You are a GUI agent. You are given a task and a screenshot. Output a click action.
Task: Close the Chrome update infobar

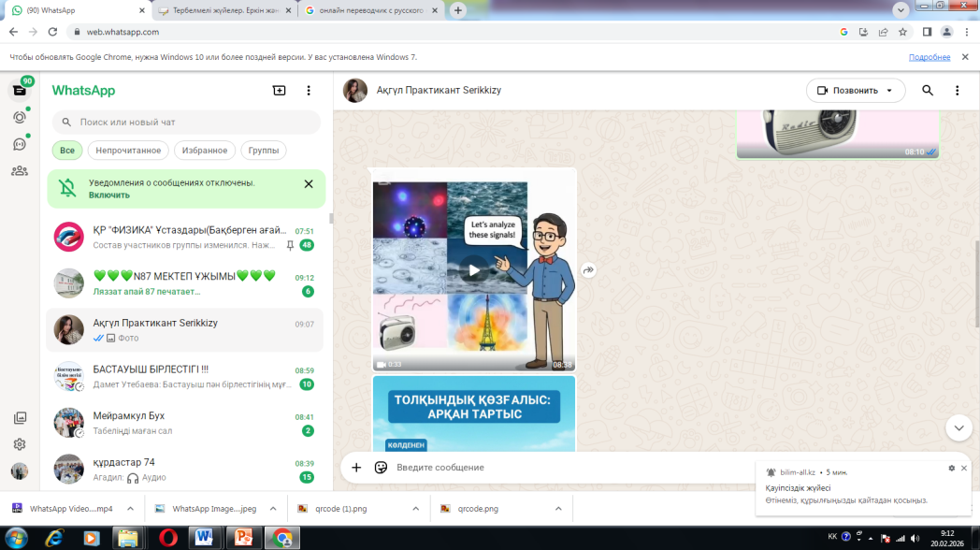[x=965, y=57]
